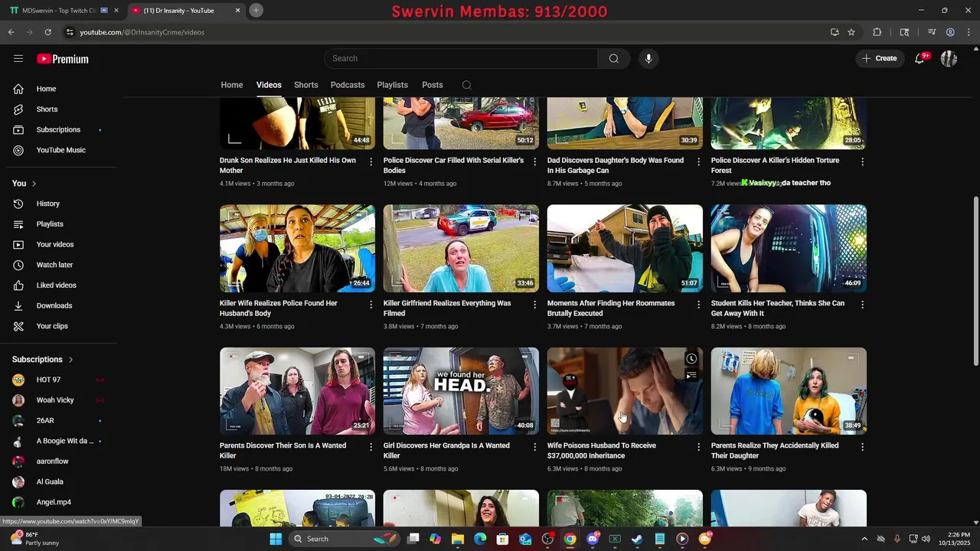Open options for Wife Poisons Husband video

coord(698,447)
